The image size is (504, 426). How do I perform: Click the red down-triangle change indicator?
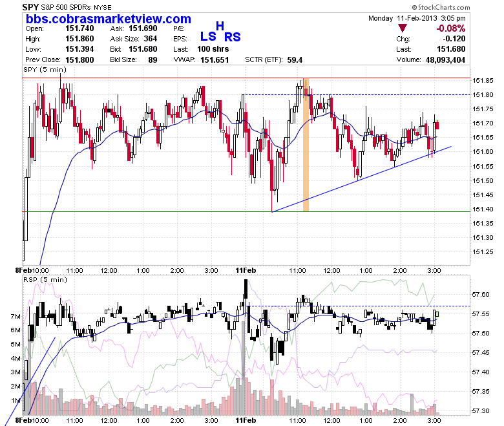402,28
